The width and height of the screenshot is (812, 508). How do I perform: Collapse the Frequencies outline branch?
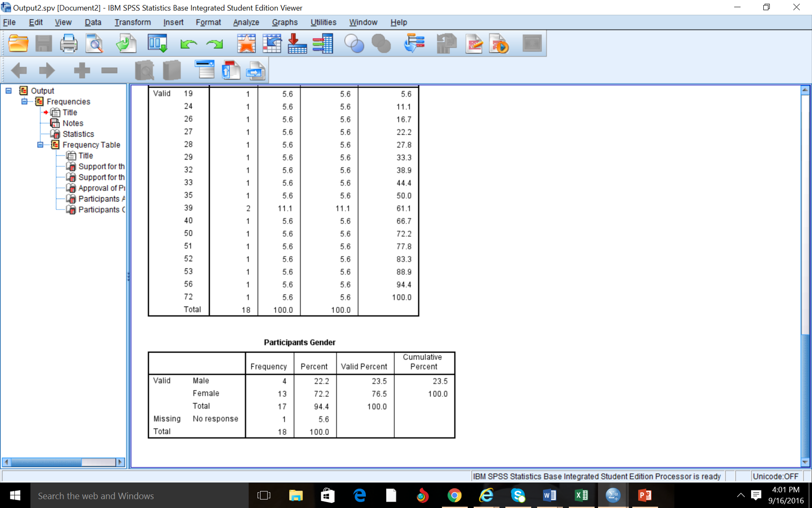pos(24,101)
